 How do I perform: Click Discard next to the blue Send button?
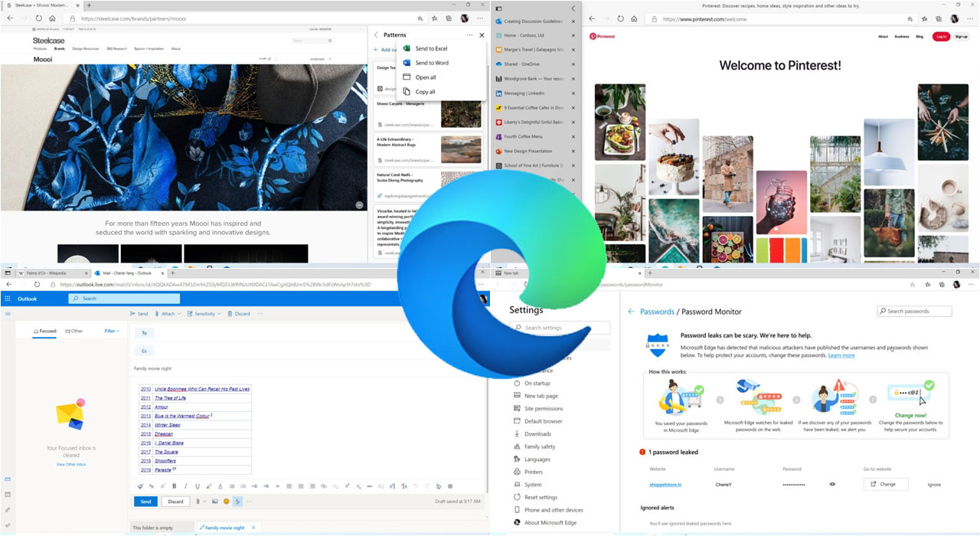point(175,502)
